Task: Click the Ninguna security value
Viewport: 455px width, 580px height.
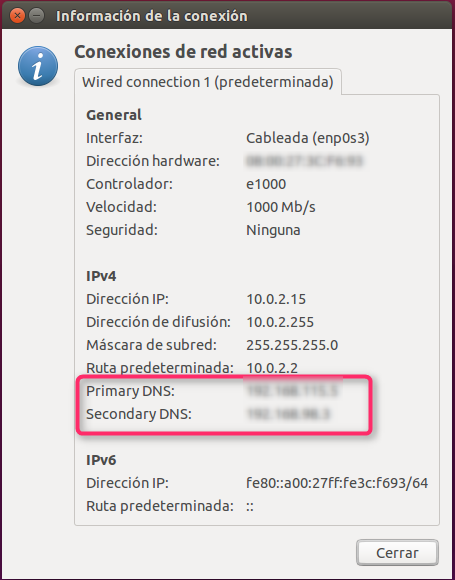Action: 273,230
